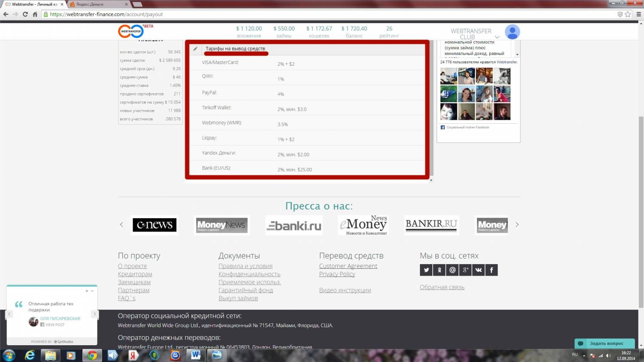Reload the page with the refresh icon
644x362 pixels.
(25, 14)
